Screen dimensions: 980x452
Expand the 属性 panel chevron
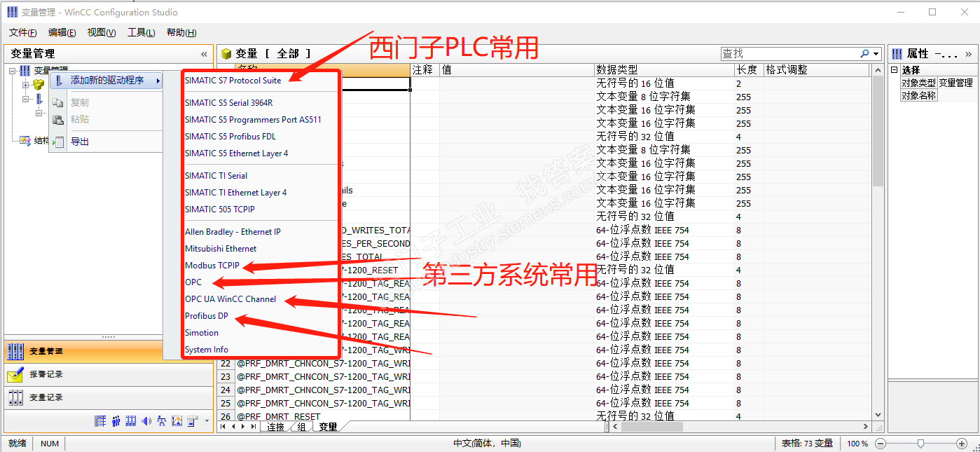tap(968, 54)
